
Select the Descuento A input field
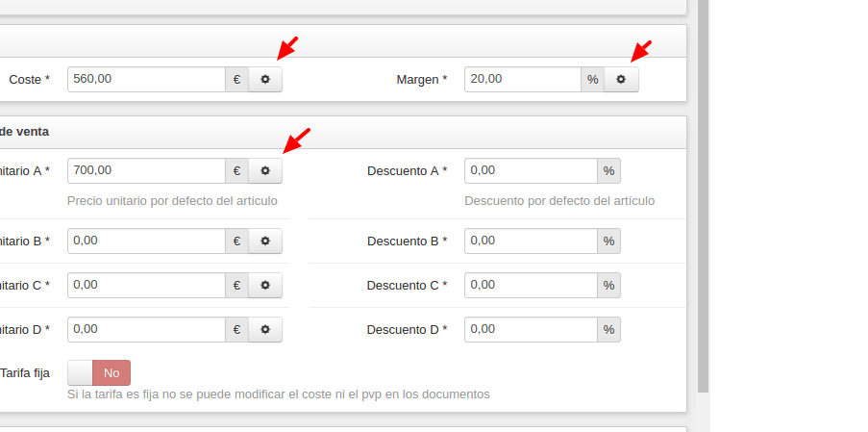pyautogui.click(x=531, y=170)
